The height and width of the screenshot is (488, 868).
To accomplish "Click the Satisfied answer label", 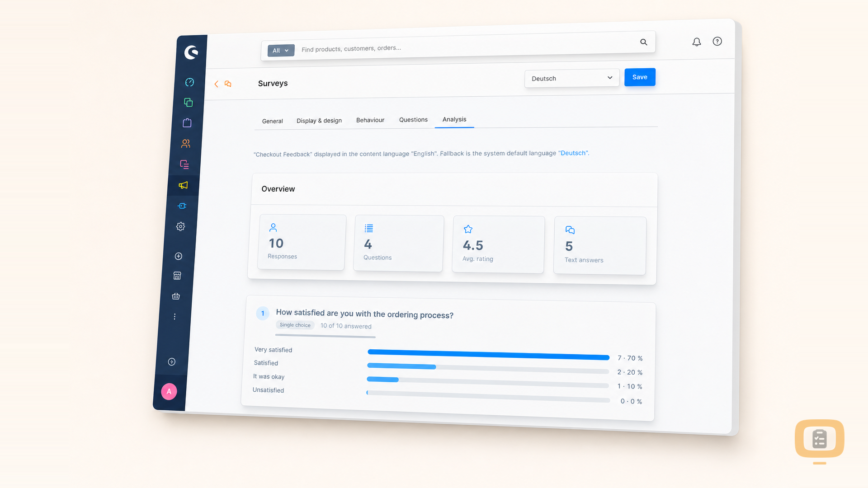I will tap(266, 363).
